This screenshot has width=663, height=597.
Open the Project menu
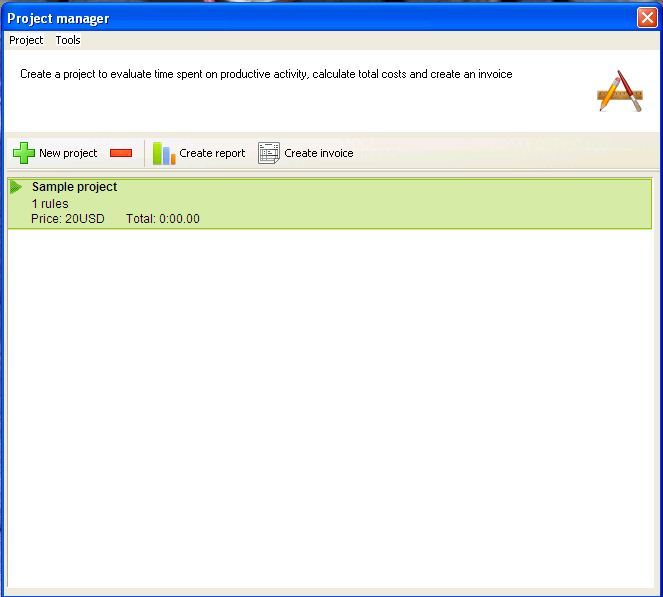tap(26, 40)
